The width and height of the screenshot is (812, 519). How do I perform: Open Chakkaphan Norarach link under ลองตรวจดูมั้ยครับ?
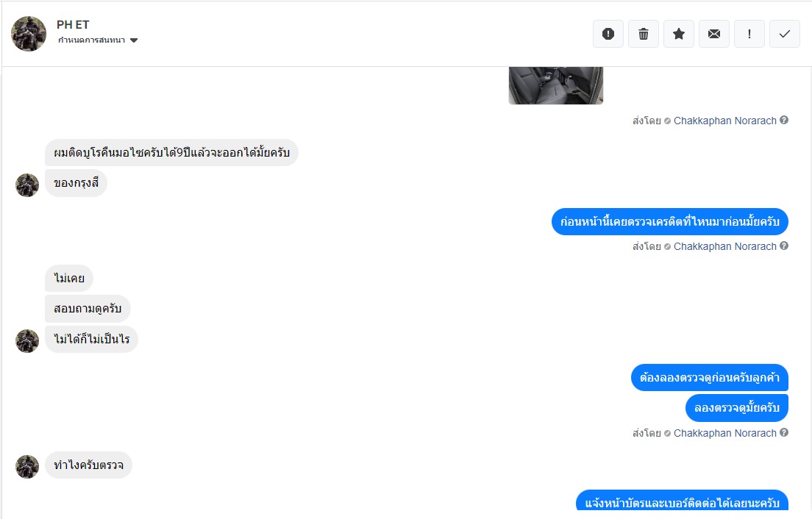pos(724,433)
